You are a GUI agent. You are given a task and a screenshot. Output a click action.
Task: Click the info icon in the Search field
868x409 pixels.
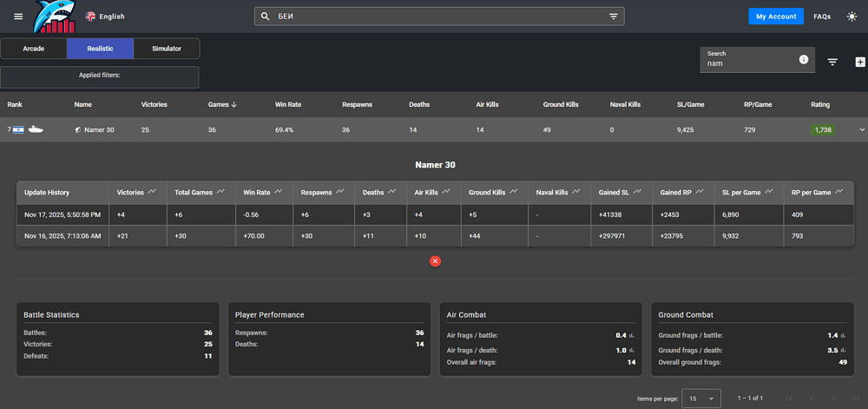[x=803, y=59]
